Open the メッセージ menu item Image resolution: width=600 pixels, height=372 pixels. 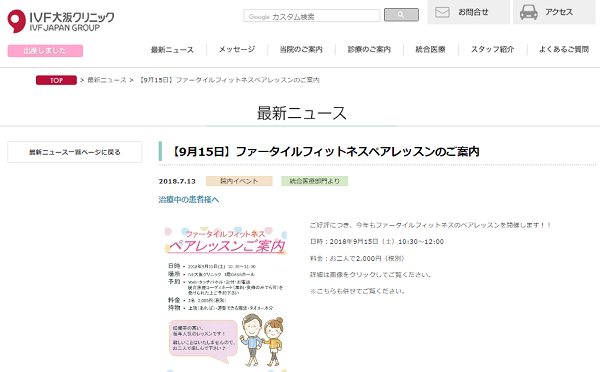237,49
